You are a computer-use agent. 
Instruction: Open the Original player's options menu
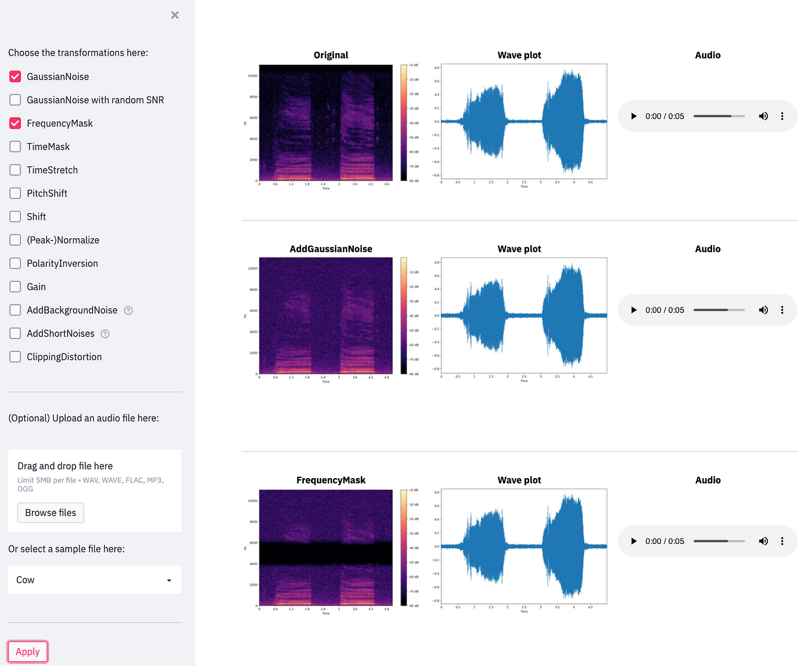coord(782,116)
